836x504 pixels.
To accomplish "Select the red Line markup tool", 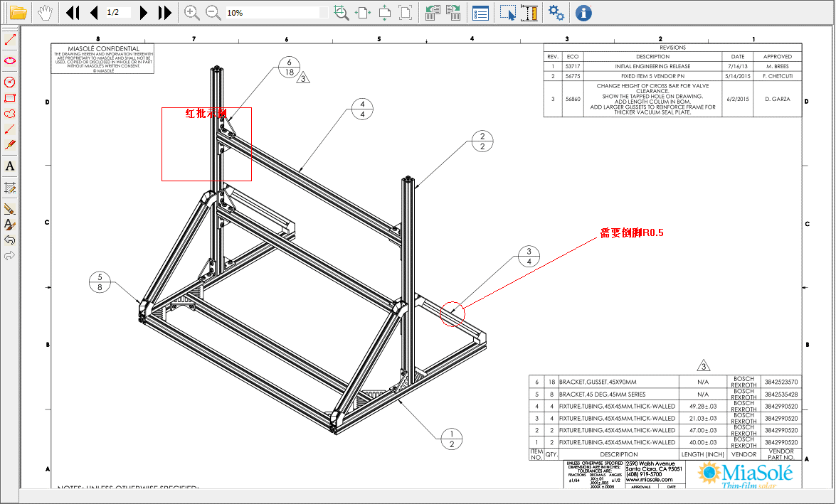I will coord(9,39).
